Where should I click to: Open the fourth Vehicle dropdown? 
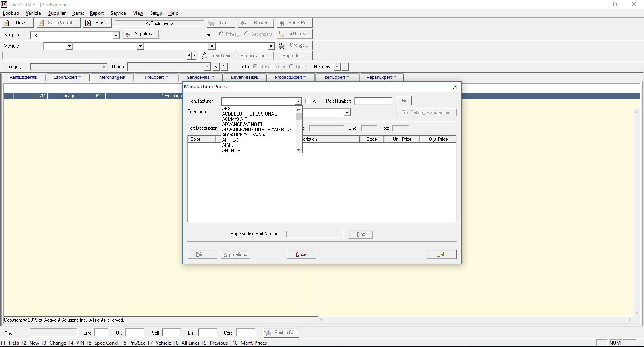point(271,46)
